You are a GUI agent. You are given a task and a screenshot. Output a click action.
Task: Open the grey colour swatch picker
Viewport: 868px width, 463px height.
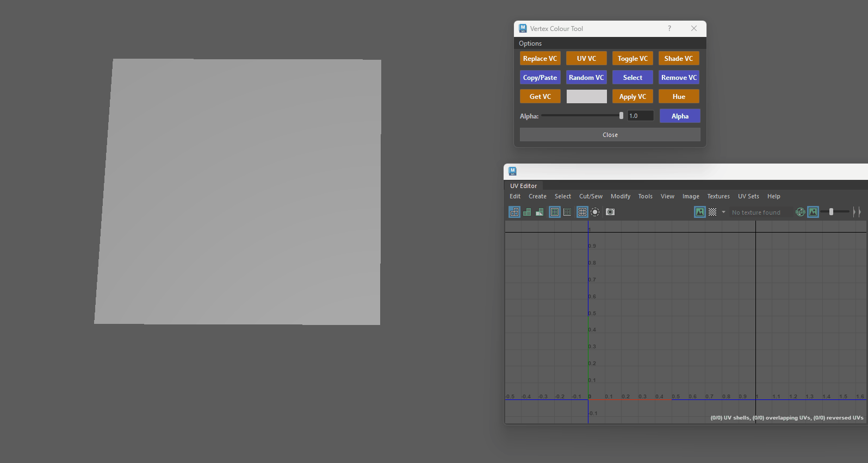(586, 97)
